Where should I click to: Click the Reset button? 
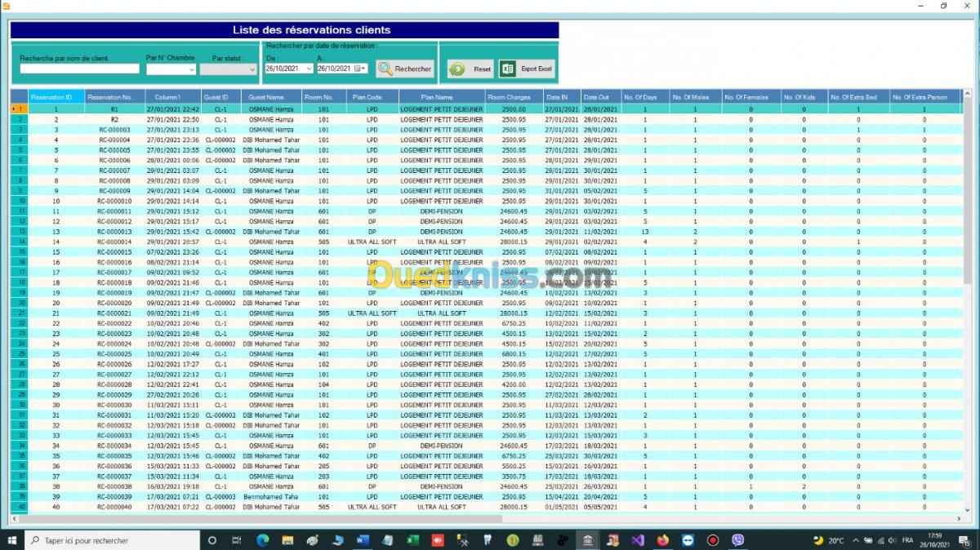tap(470, 69)
